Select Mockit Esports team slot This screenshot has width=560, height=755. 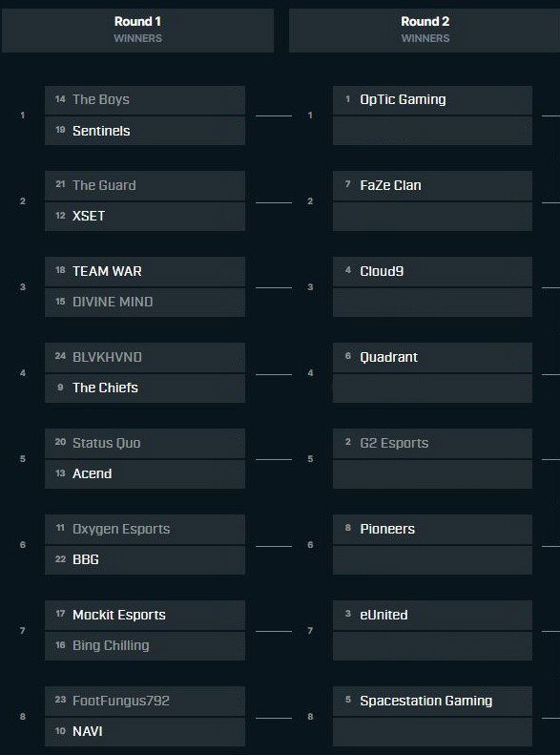click(145, 616)
